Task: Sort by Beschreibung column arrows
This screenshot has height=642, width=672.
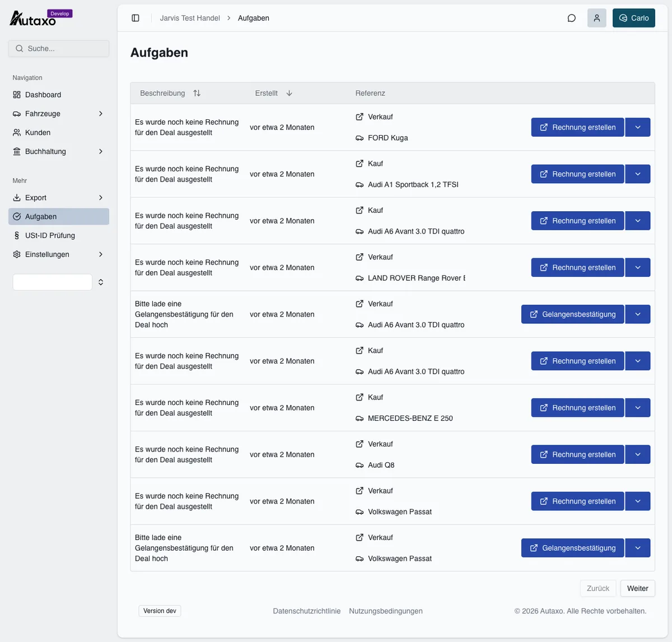Action: (197, 93)
